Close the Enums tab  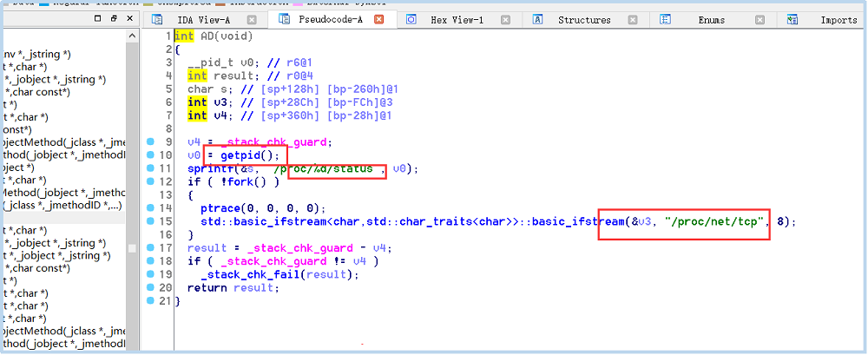click(760, 20)
